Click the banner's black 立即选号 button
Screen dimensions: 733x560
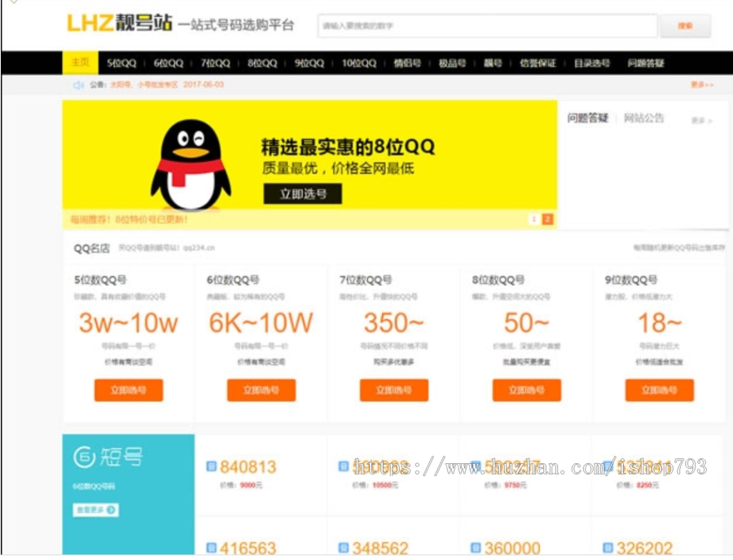(303, 194)
